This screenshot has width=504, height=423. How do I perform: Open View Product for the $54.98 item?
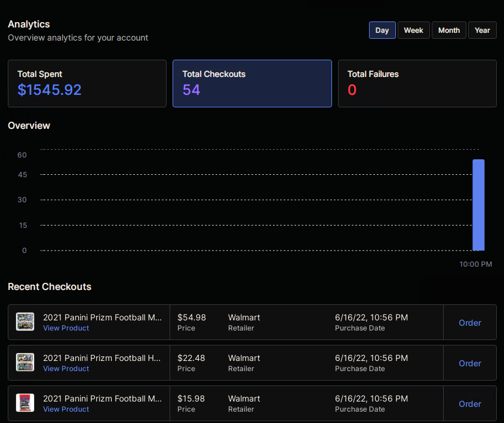point(66,328)
